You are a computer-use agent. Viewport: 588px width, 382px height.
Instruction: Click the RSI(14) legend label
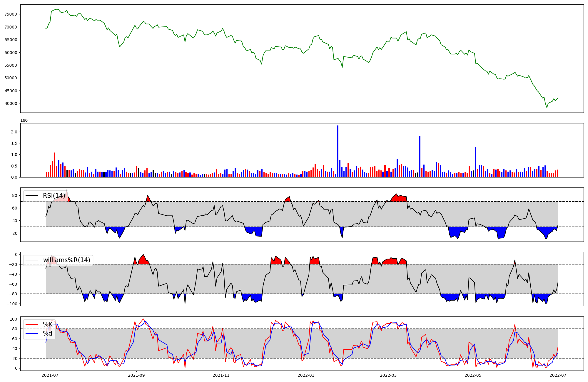pos(54,196)
